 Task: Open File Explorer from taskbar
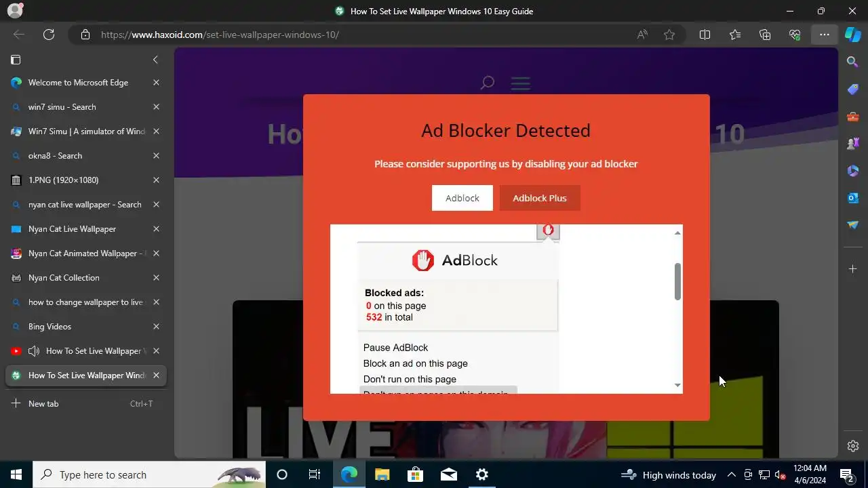click(382, 474)
